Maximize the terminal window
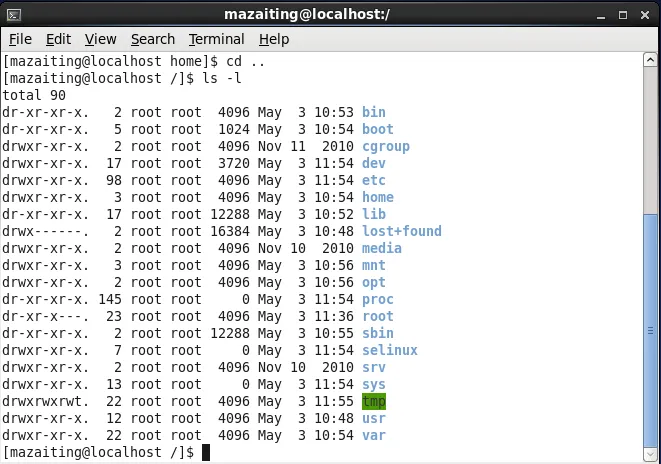 point(623,16)
